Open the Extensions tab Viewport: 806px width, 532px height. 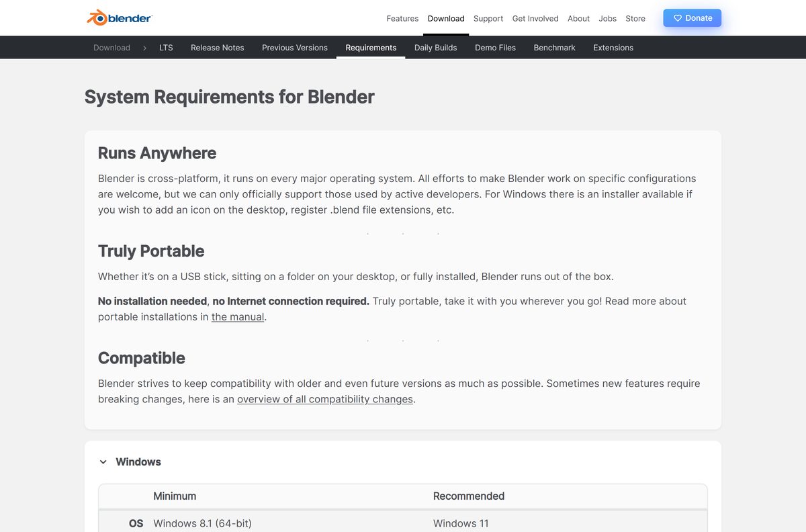(x=613, y=48)
